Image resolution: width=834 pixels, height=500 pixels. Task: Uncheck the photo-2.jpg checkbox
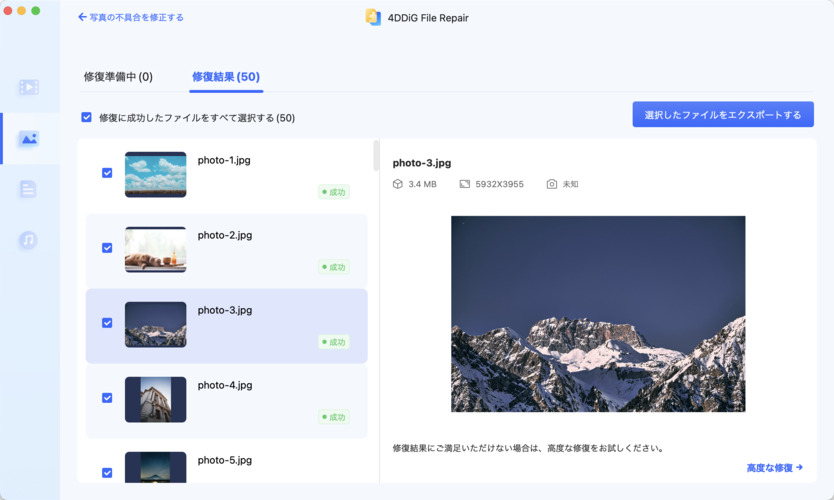click(107, 248)
